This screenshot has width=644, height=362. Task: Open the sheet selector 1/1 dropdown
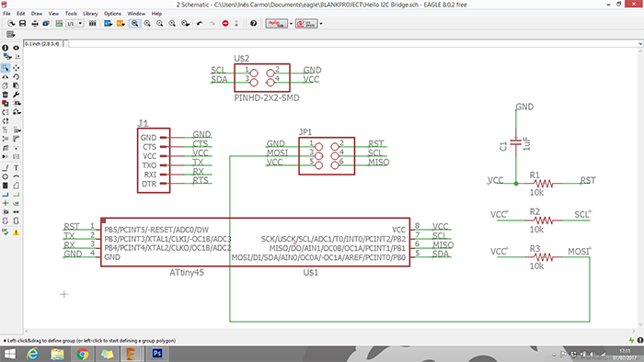coord(75,24)
